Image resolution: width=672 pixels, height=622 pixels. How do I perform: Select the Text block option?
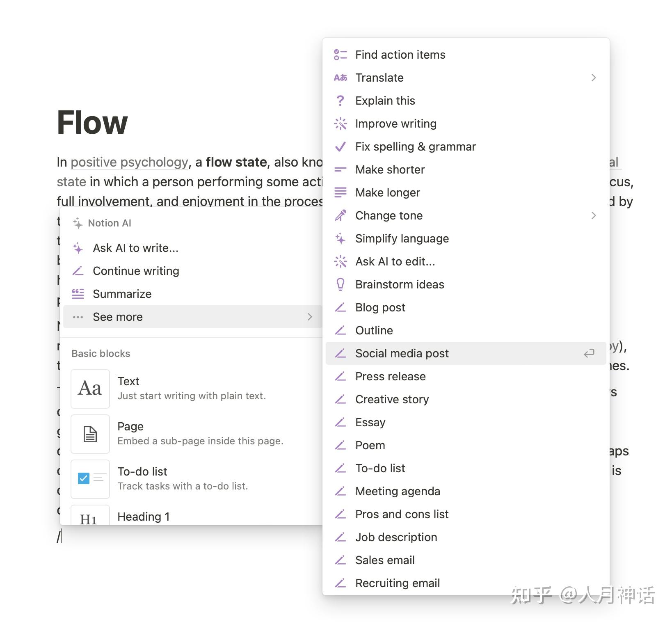point(128,381)
